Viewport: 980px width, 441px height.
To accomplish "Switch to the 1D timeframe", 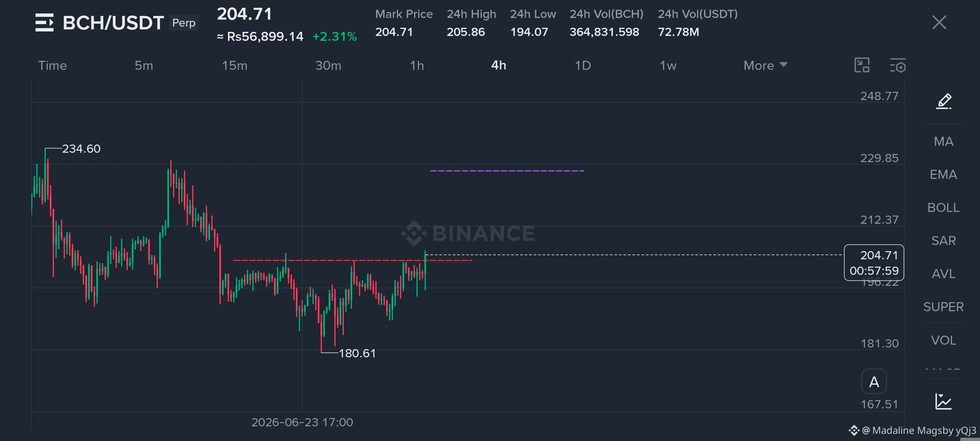I will point(583,65).
